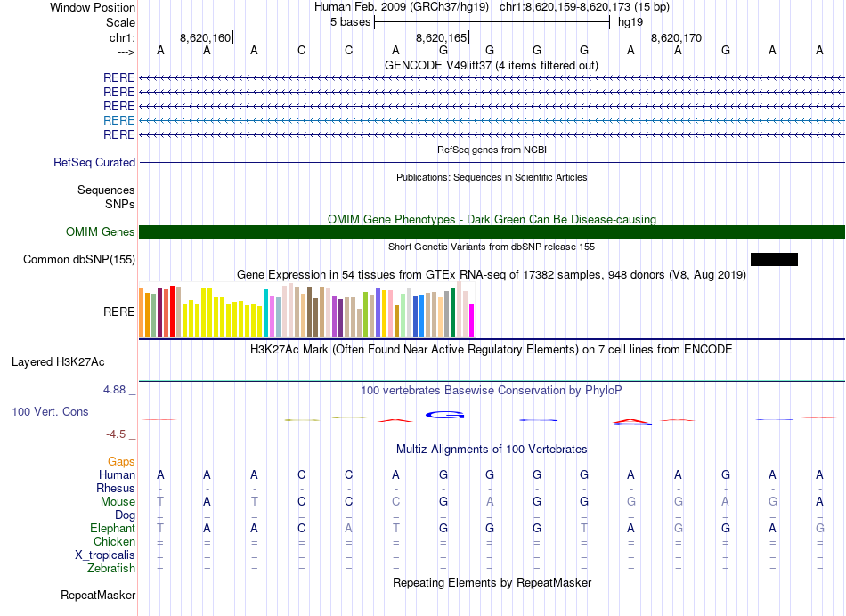
Task: Click the GTEx Gene Expression track title
Action: [492, 274]
